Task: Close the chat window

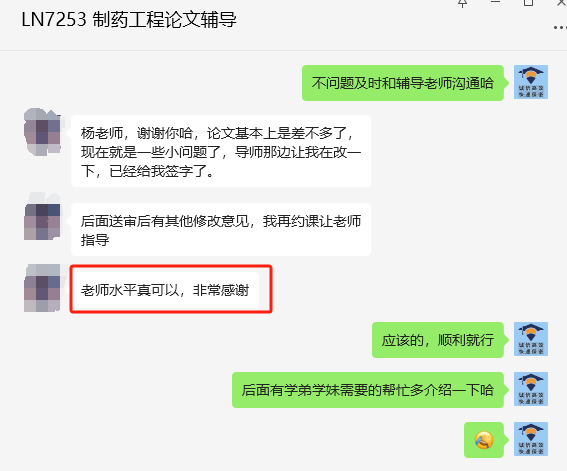Action: point(562,3)
